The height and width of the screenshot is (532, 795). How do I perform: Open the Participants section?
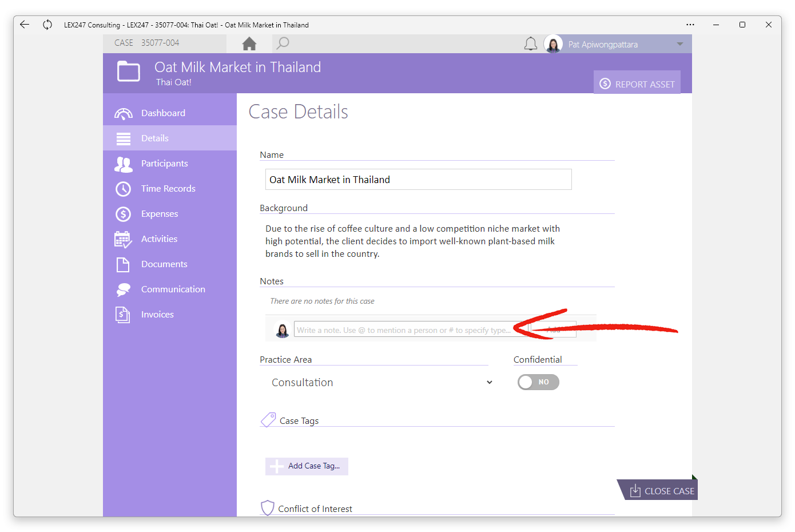click(170, 163)
